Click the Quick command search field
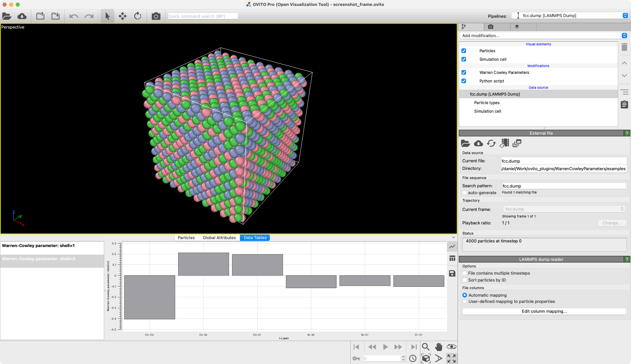 click(202, 16)
